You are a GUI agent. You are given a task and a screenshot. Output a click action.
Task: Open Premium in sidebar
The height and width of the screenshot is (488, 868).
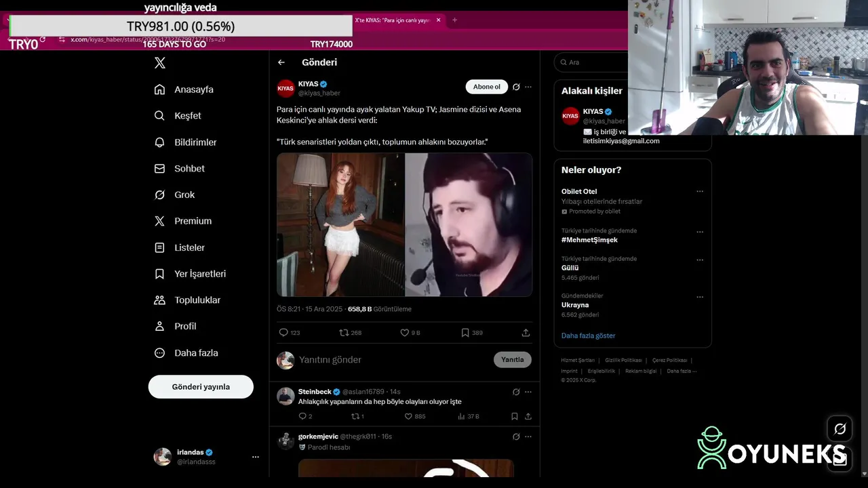click(182, 221)
